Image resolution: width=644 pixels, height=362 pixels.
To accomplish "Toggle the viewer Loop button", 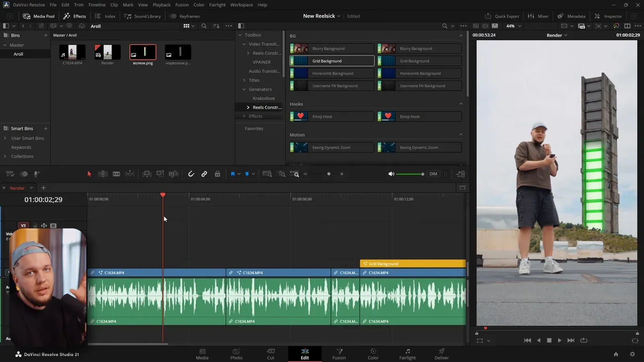I will [x=584, y=340].
